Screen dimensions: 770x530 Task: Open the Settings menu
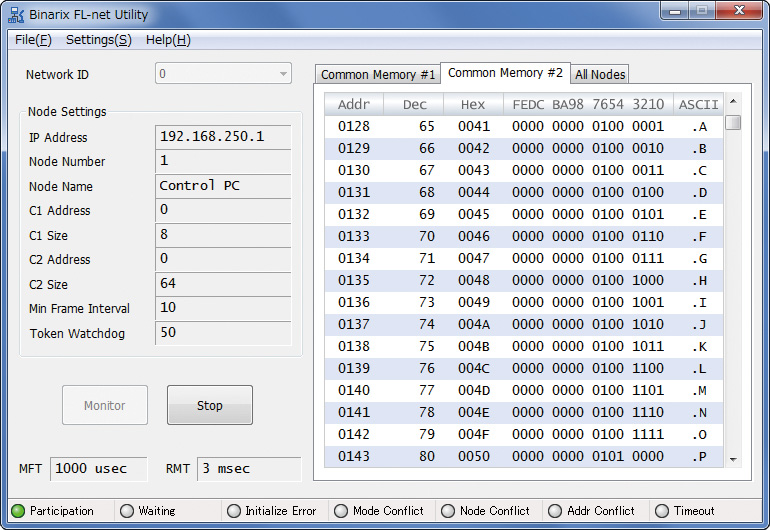coord(99,40)
